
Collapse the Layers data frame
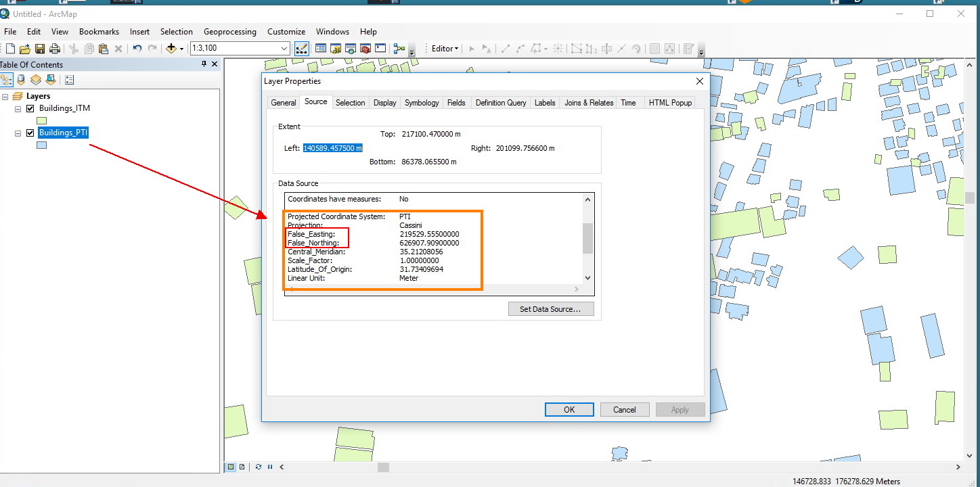tap(5, 96)
